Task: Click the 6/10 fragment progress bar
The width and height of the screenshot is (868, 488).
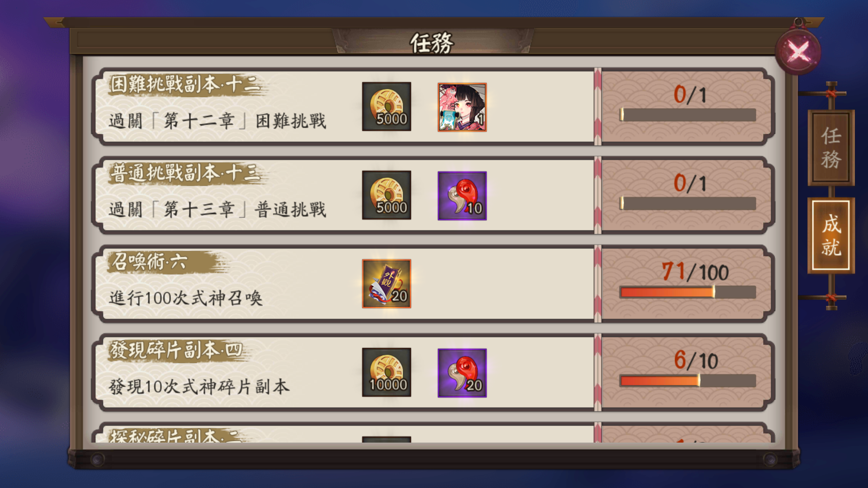Action: click(688, 381)
